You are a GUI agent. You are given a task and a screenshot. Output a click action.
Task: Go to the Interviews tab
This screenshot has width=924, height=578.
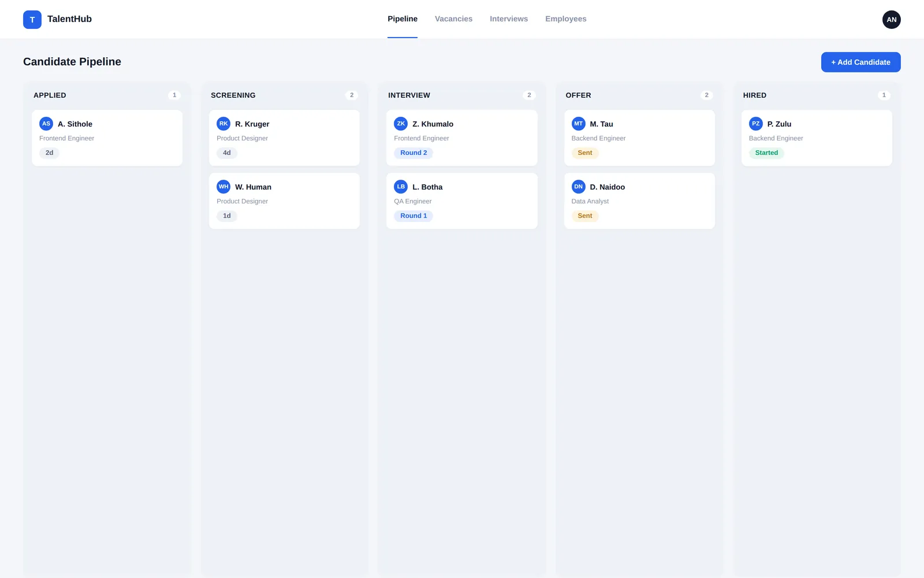509,19
